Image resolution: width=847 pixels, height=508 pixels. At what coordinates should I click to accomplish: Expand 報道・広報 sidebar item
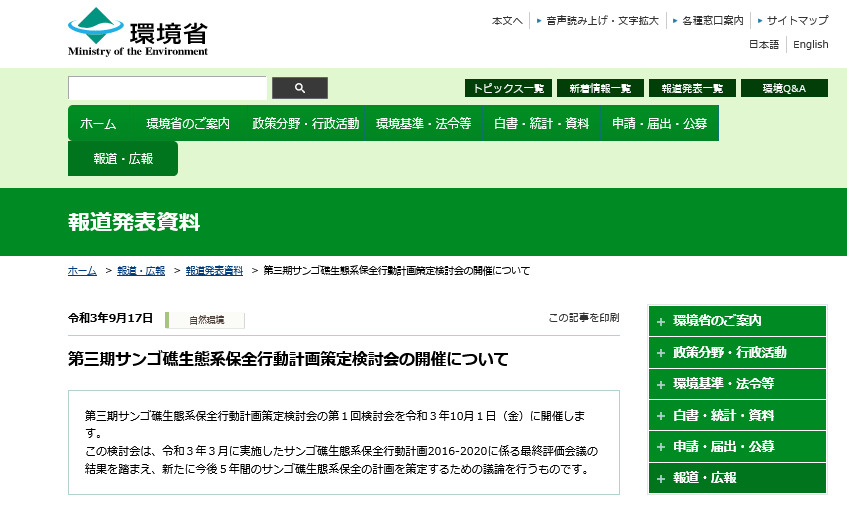(737, 478)
